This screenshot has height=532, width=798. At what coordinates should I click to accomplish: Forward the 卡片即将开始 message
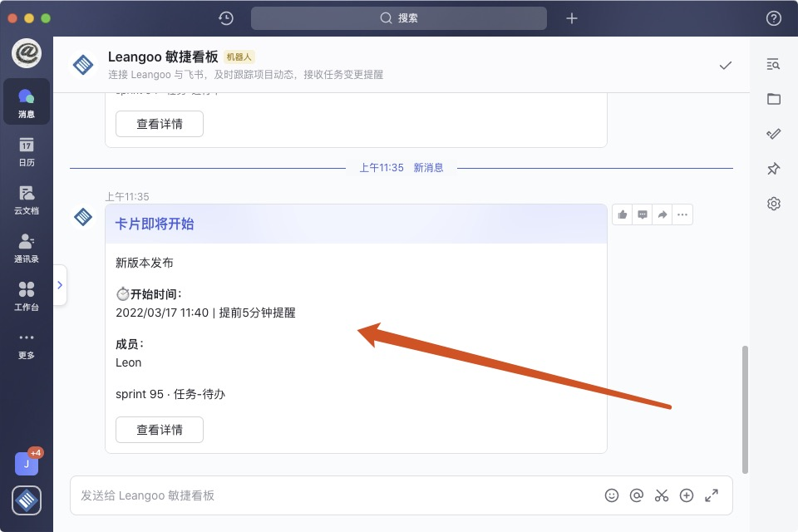[663, 214]
